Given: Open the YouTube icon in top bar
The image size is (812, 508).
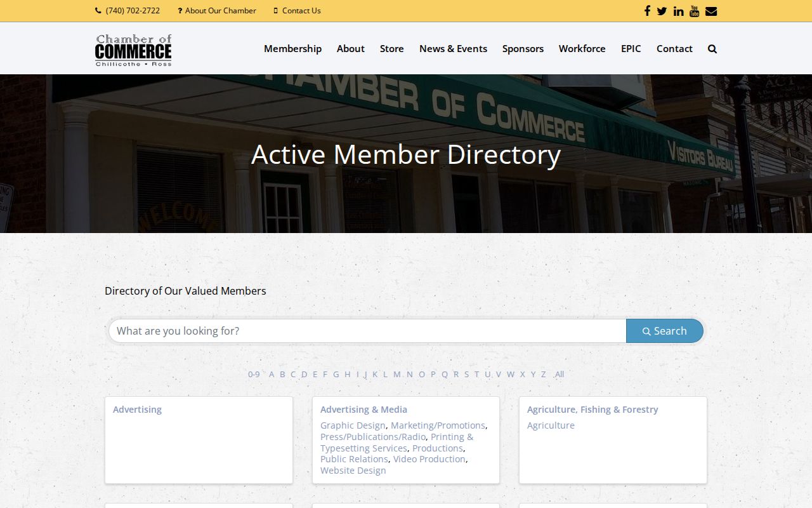Looking at the screenshot, I should pyautogui.click(x=695, y=11).
